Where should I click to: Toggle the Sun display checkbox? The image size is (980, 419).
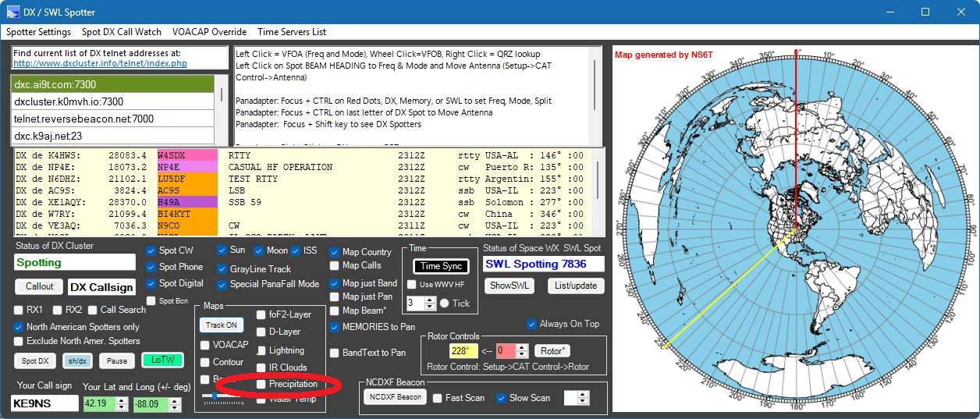coord(222,250)
